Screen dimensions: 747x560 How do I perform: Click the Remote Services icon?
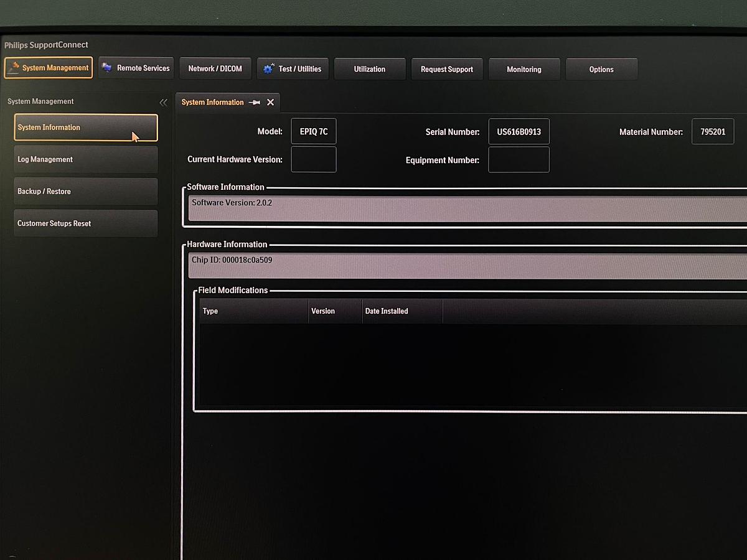pyautogui.click(x=107, y=68)
